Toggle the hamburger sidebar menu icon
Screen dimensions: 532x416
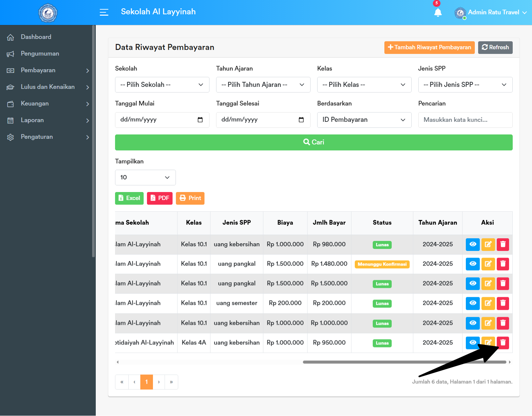click(x=104, y=12)
